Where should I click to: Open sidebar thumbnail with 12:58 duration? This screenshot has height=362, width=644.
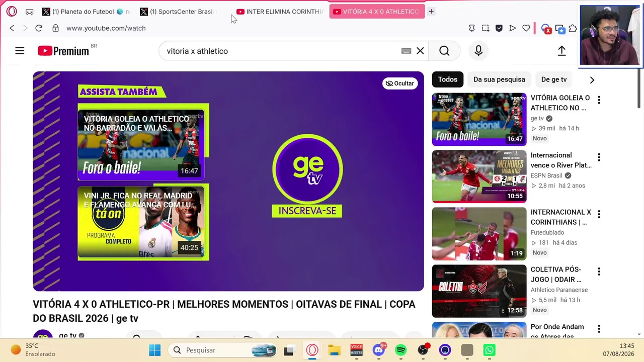pyautogui.click(x=479, y=291)
